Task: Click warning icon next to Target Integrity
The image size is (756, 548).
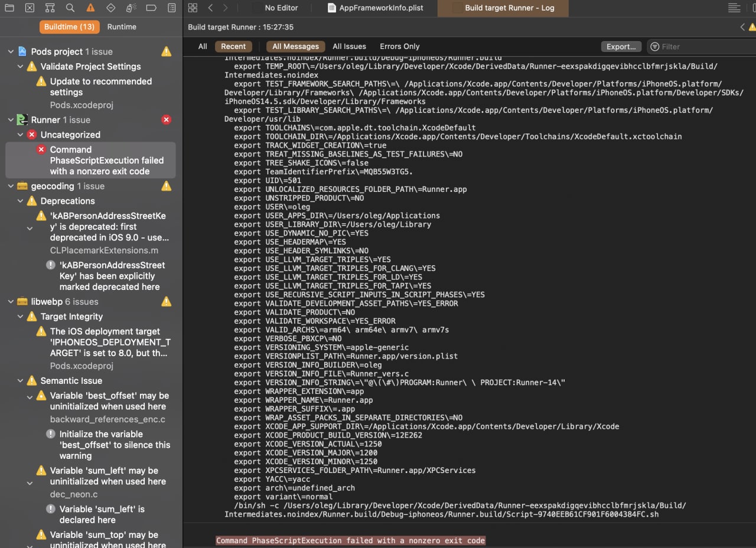Action: tap(32, 317)
